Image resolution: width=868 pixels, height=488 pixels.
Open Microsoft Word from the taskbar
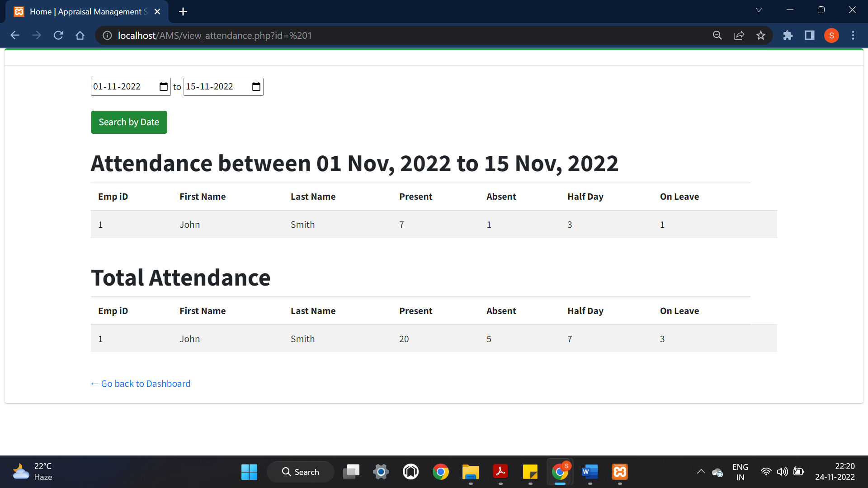pos(590,471)
